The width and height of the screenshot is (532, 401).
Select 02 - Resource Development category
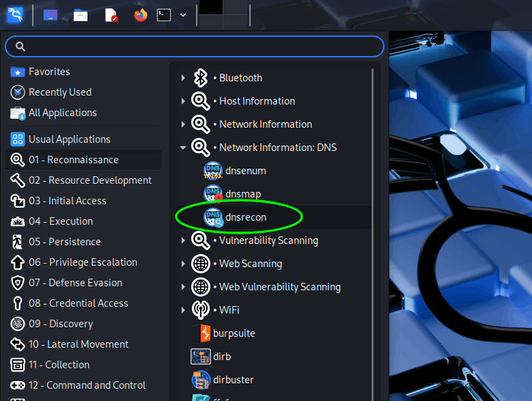pyautogui.click(x=83, y=180)
